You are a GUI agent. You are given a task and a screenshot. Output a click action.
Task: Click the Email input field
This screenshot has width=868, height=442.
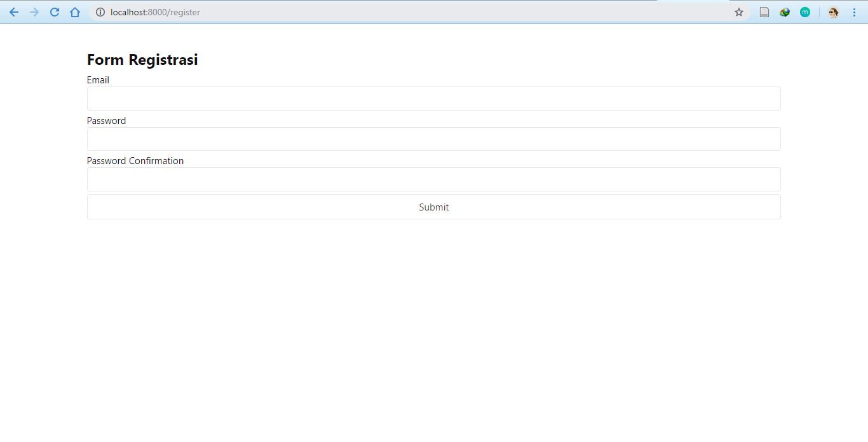[434, 99]
